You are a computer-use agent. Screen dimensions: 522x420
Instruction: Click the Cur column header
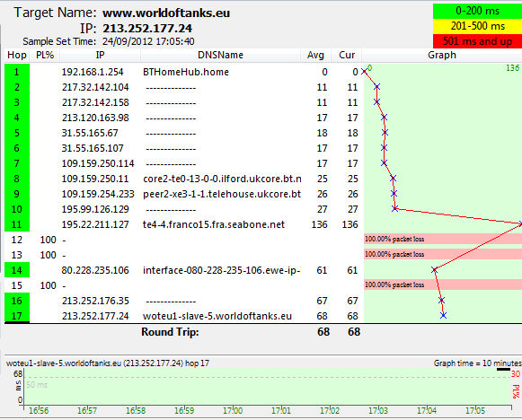pyautogui.click(x=347, y=56)
